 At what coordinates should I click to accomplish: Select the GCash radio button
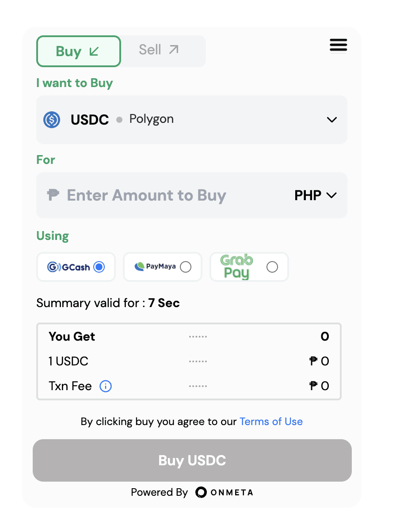99,267
